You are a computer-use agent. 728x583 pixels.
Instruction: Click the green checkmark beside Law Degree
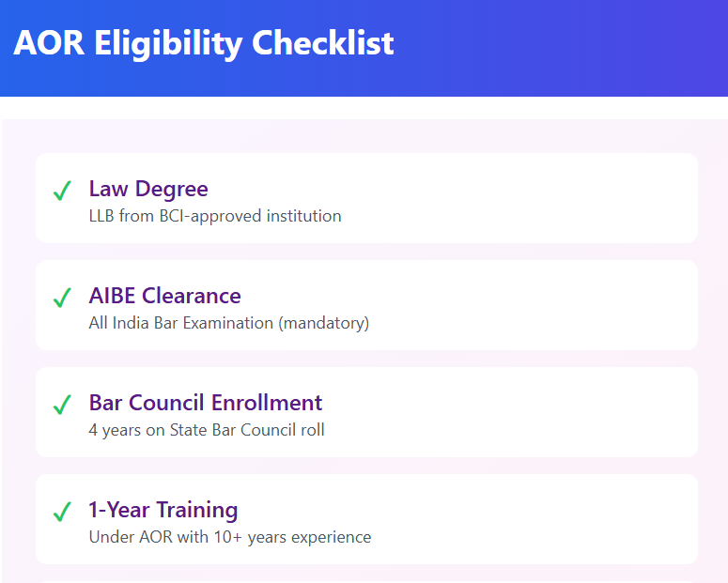[x=62, y=192]
